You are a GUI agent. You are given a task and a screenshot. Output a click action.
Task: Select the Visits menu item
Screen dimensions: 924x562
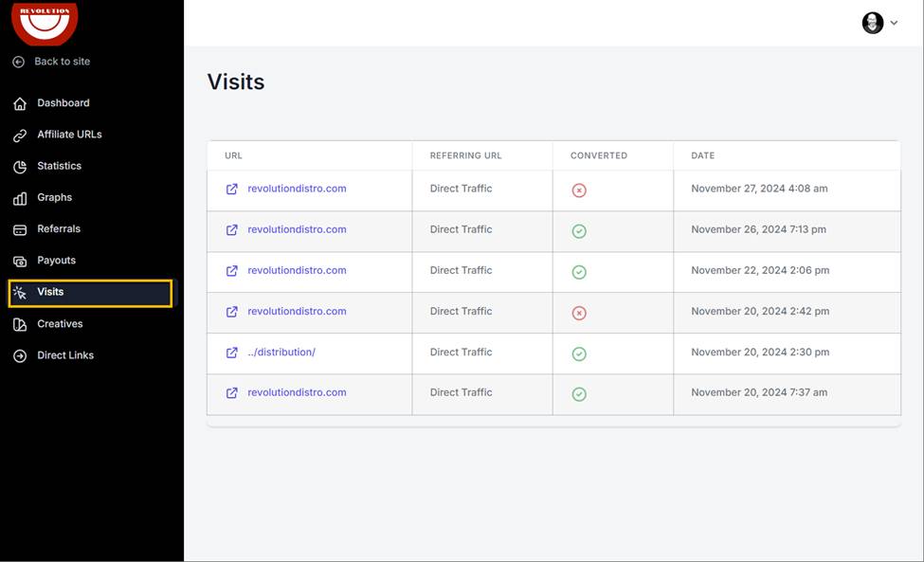pyautogui.click(x=90, y=293)
